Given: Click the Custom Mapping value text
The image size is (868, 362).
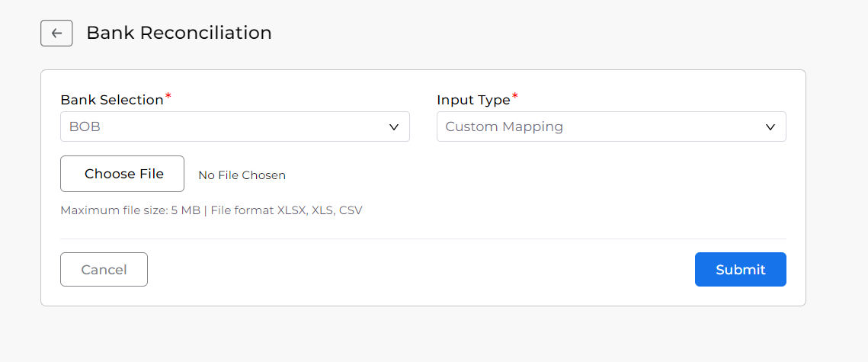Looking at the screenshot, I should 504,127.
